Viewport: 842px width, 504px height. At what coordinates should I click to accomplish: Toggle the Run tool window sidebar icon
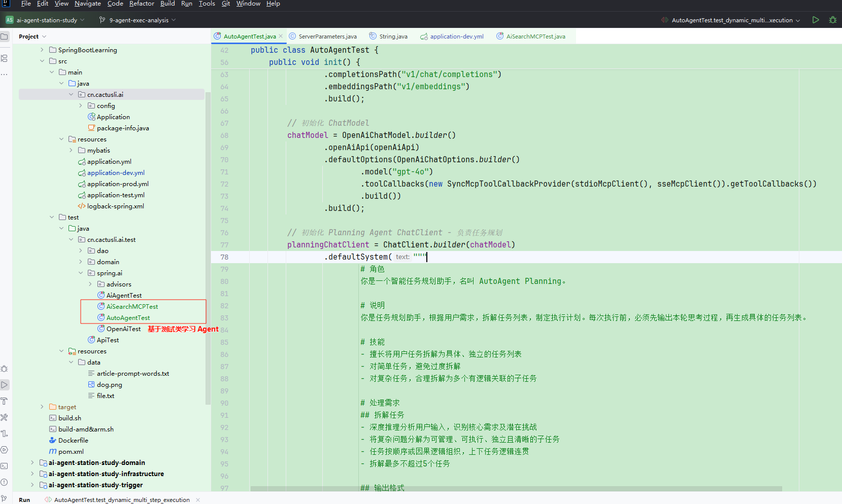pos(5,385)
